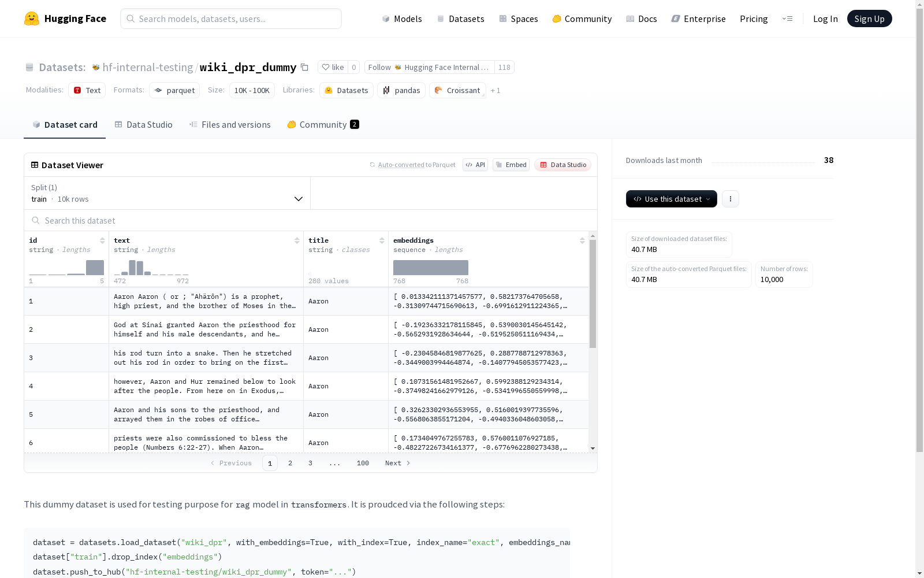Click the follower count 118
924x578 pixels.
504,67
